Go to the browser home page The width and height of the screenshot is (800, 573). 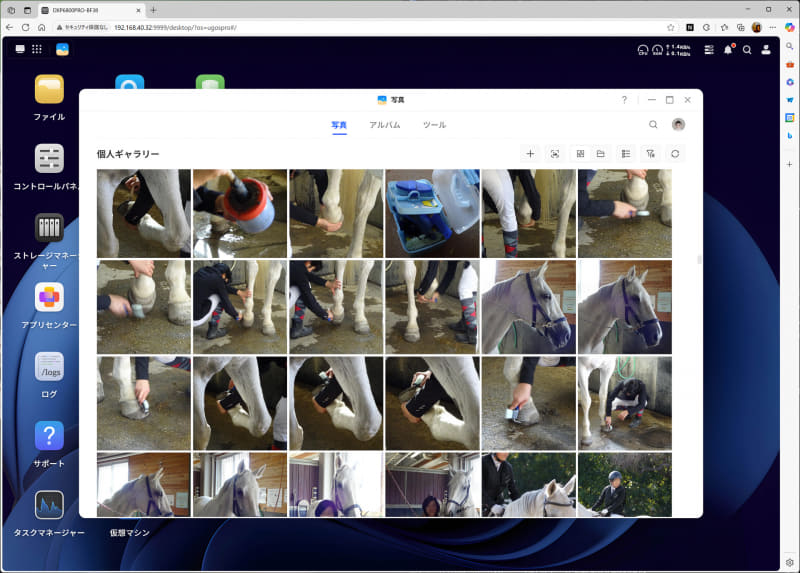(42, 28)
